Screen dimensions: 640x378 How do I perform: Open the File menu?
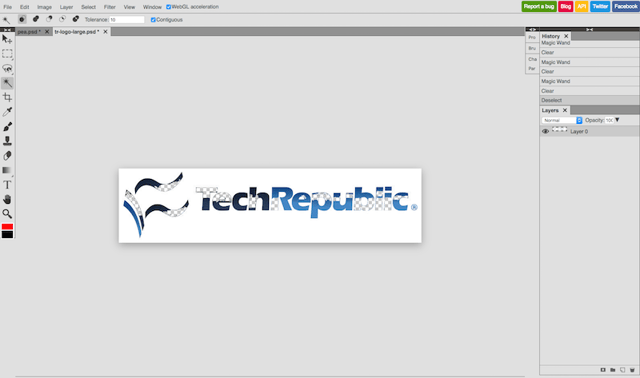[8, 7]
